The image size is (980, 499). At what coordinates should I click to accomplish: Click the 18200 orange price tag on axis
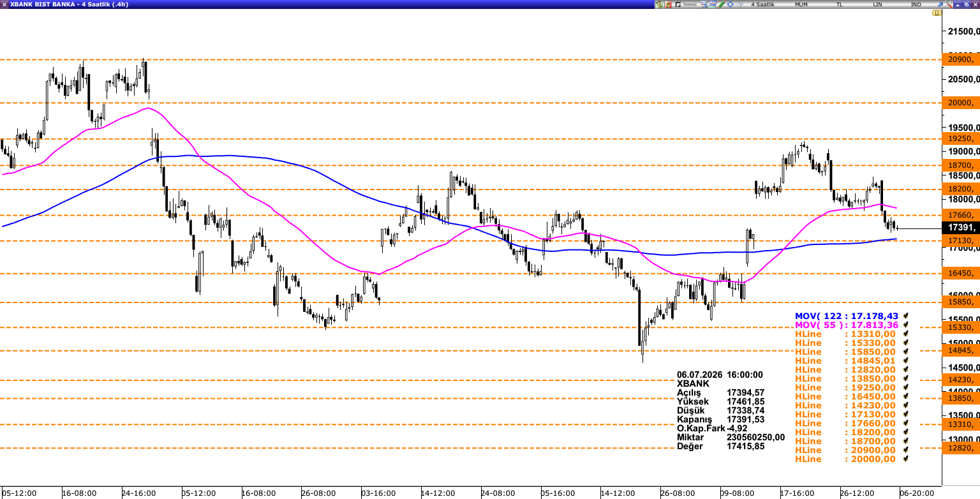pyautogui.click(x=961, y=189)
